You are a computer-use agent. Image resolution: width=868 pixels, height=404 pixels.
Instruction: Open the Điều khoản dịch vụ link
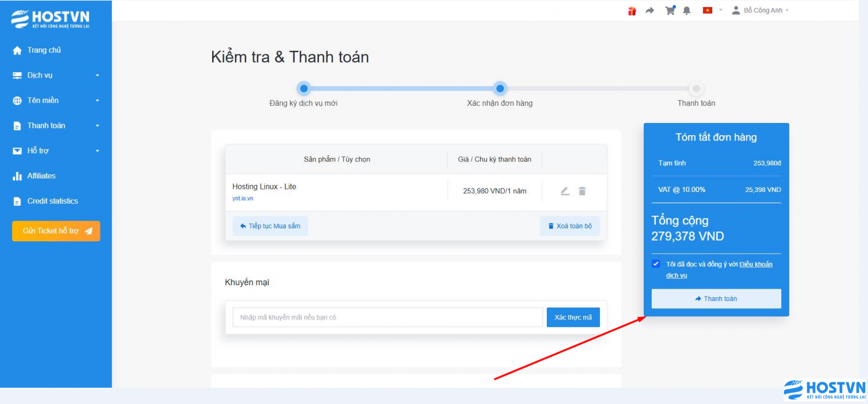click(755, 265)
